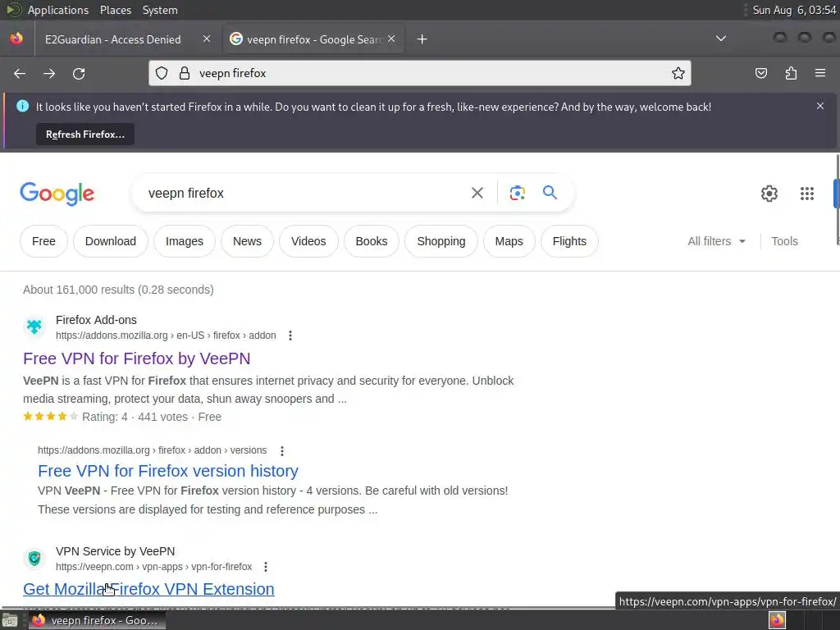View site info via the padlock icon
Image resolution: width=840 pixels, height=630 pixels.
pyautogui.click(x=185, y=73)
